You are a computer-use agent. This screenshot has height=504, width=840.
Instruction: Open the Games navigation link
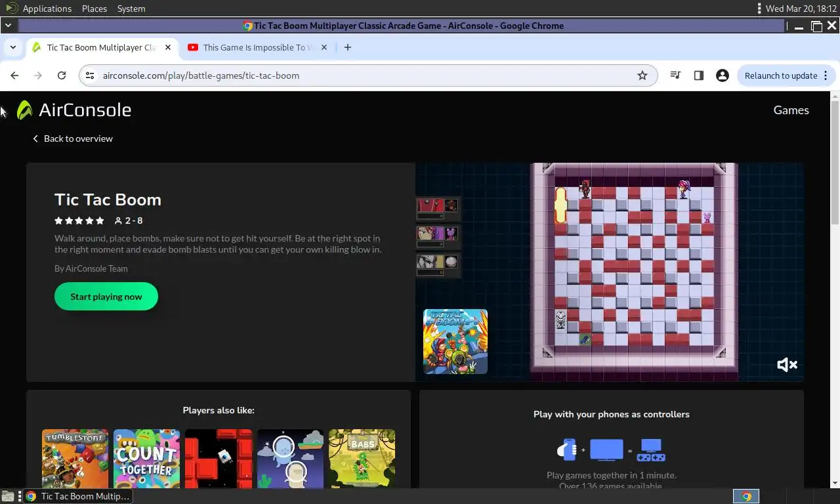coord(791,110)
